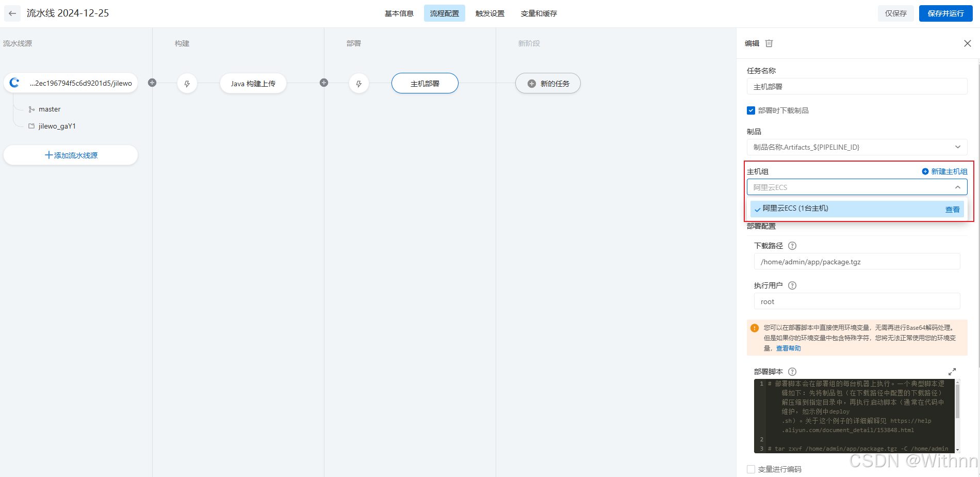Collapse the 主机组 dropdown with the chevron
Viewport: 980px width, 477px height.
pos(958,187)
